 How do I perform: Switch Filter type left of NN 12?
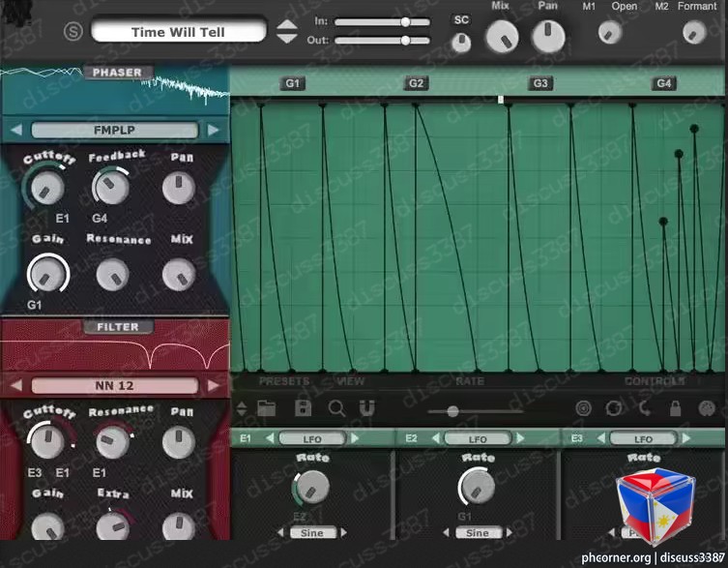(x=16, y=385)
